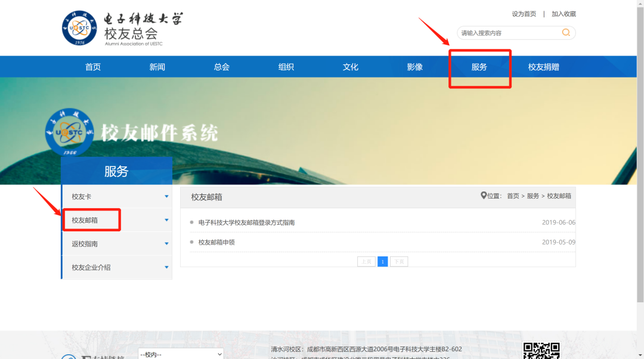The image size is (644, 359).
Task: Click the 设为首页 link
Action: [x=524, y=14]
